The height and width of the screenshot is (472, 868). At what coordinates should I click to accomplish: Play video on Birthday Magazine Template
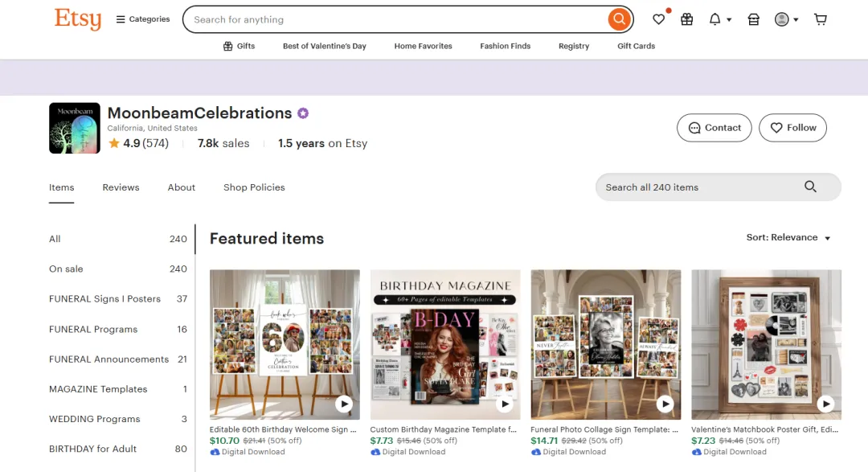(x=505, y=404)
